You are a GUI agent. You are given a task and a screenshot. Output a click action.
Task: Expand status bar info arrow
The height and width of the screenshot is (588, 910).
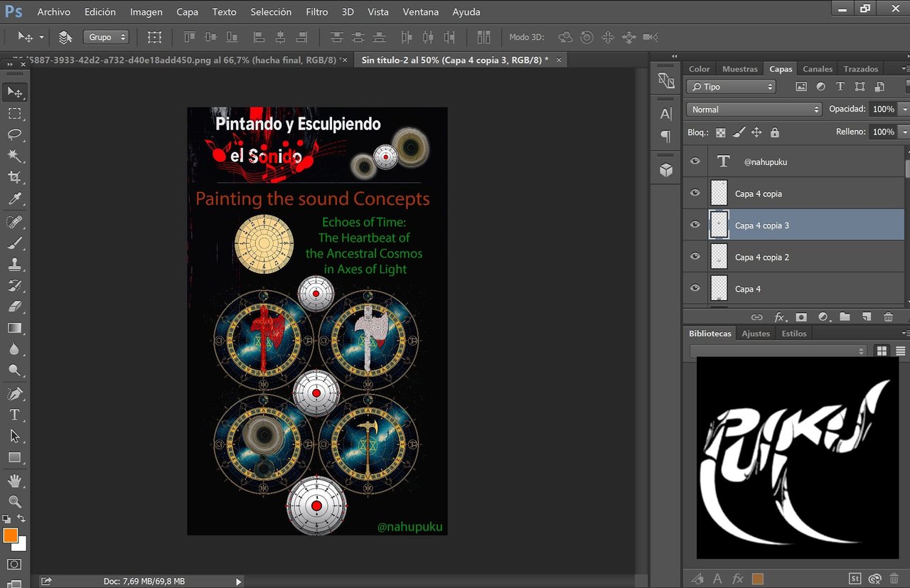click(x=239, y=581)
